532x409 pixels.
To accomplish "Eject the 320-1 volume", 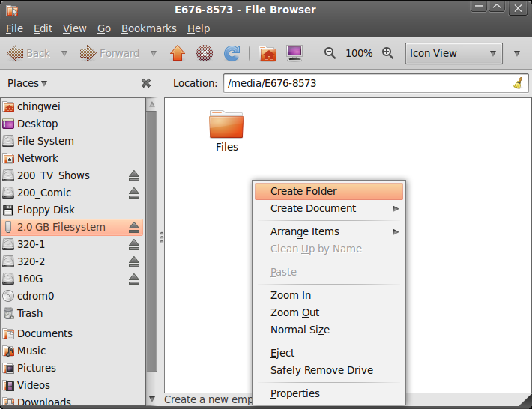I will pos(134,244).
